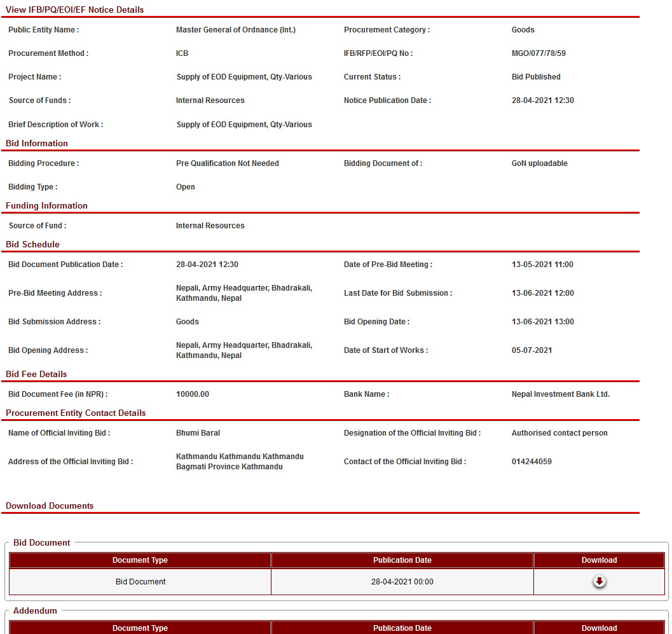Viewport: 672px width, 634px height.
Task: Click the Bid Schedule section heading
Action: click(32, 245)
